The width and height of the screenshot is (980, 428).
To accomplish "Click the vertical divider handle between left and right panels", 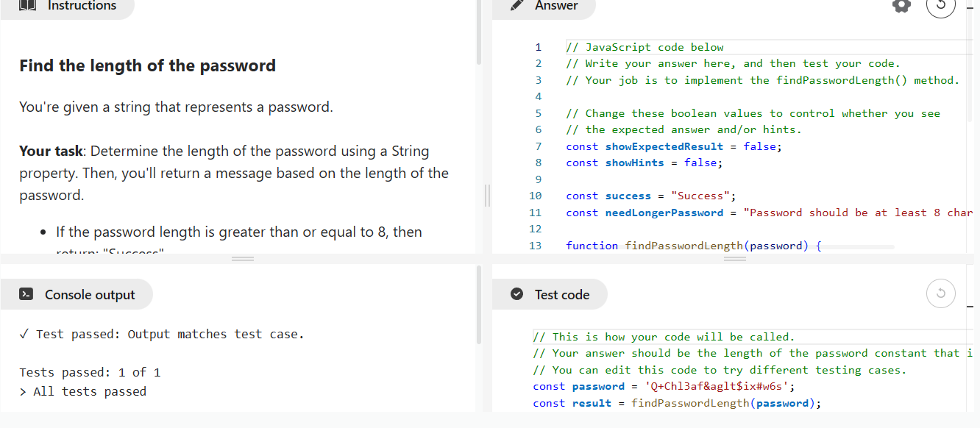I will pos(486,196).
